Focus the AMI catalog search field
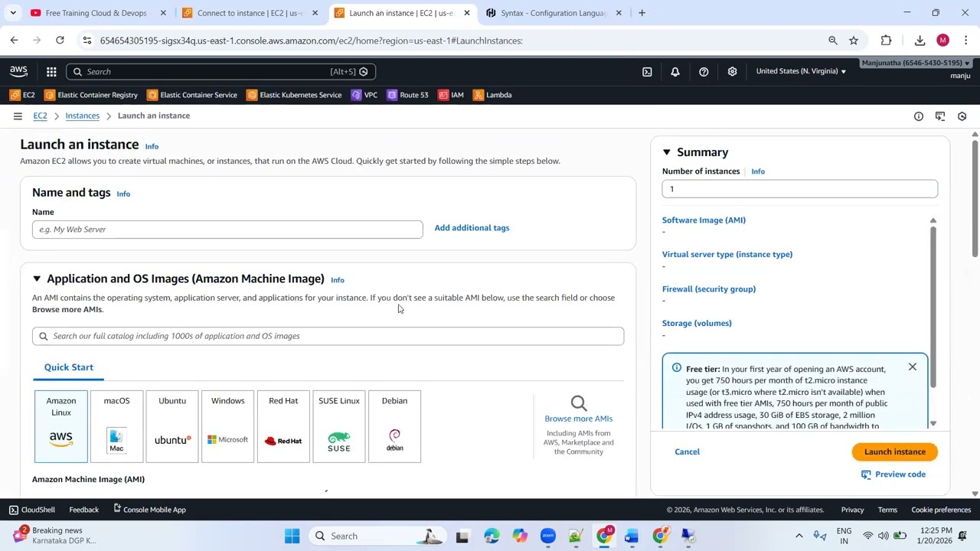This screenshot has width=980, height=551. [x=328, y=336]
